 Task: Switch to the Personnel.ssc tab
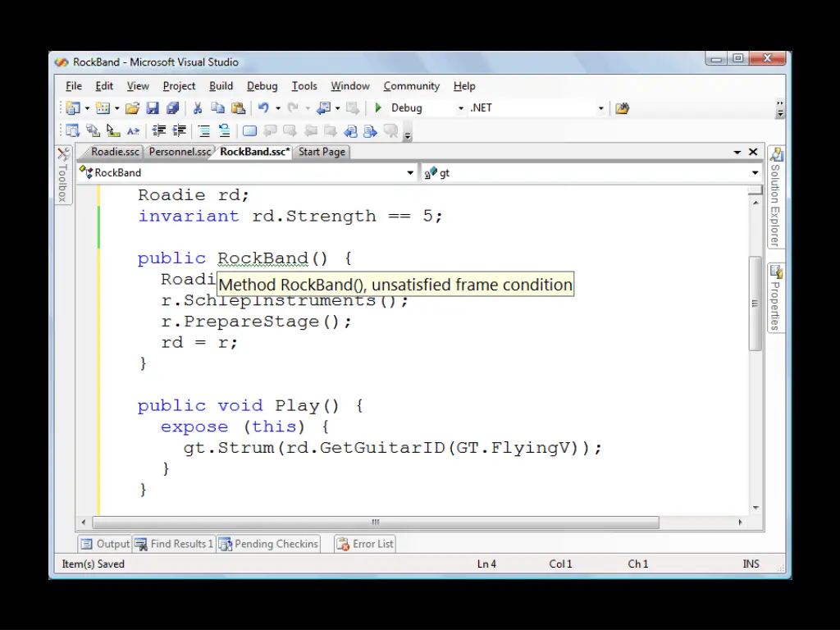coord(180,152)
